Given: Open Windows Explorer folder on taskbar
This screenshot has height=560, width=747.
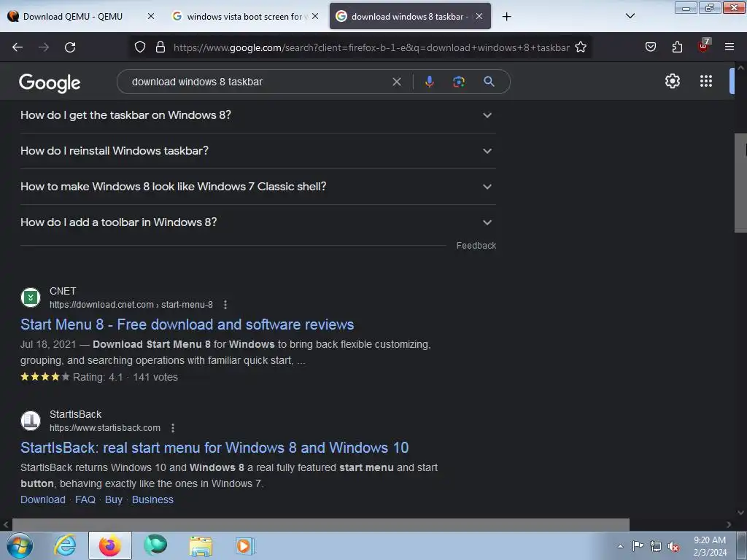Looking at the screenshot, I should pyautogui.click(x=201, y=545).
